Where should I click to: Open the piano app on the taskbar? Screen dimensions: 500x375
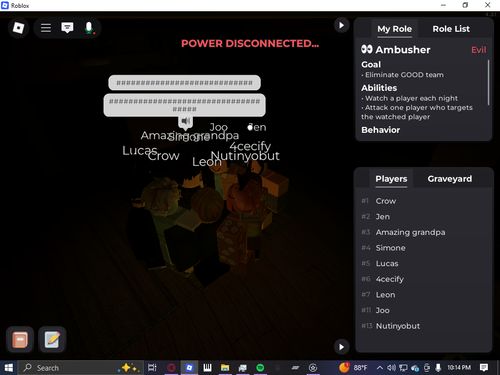click(207, 368)
